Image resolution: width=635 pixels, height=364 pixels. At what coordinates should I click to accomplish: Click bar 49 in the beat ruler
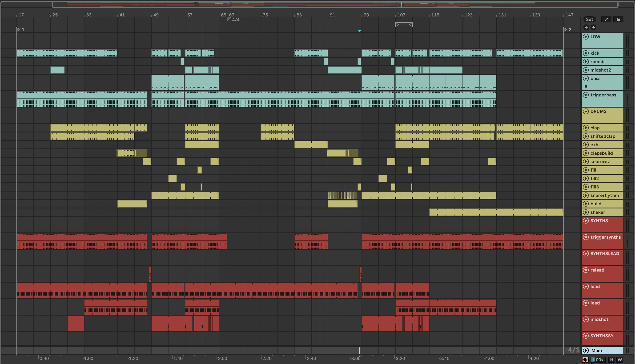coord(156,15)
